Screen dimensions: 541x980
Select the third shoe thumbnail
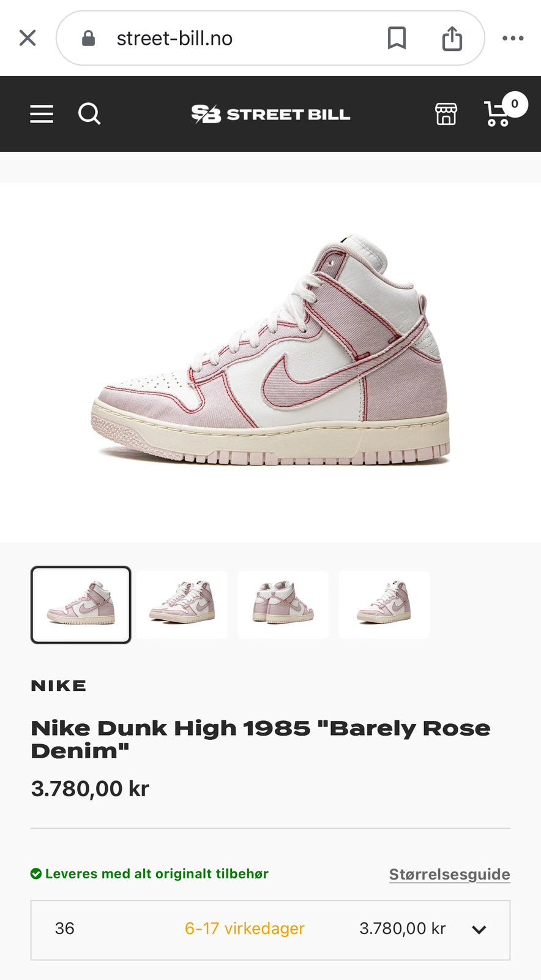tap(283, 605)
